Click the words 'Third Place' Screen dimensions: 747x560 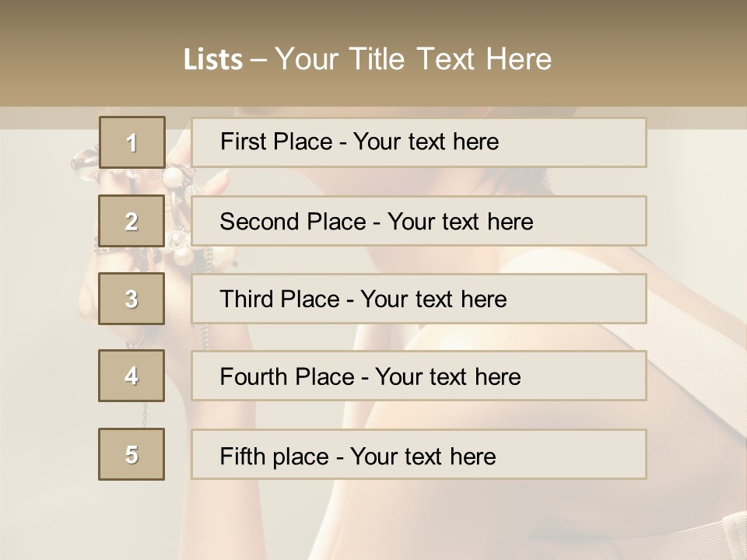279,299
